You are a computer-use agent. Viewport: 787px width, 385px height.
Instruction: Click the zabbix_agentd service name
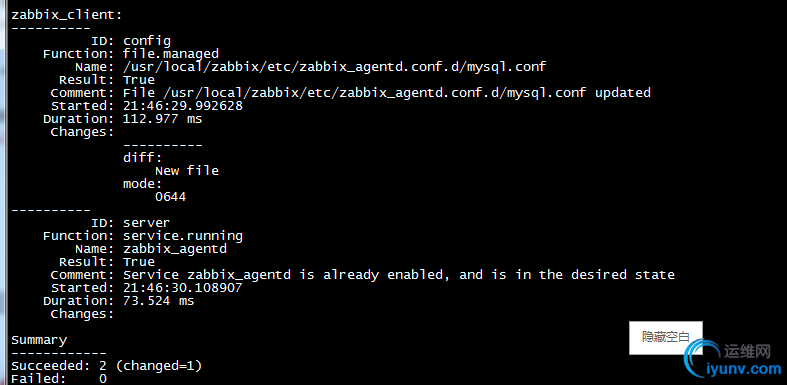[175, 249]
